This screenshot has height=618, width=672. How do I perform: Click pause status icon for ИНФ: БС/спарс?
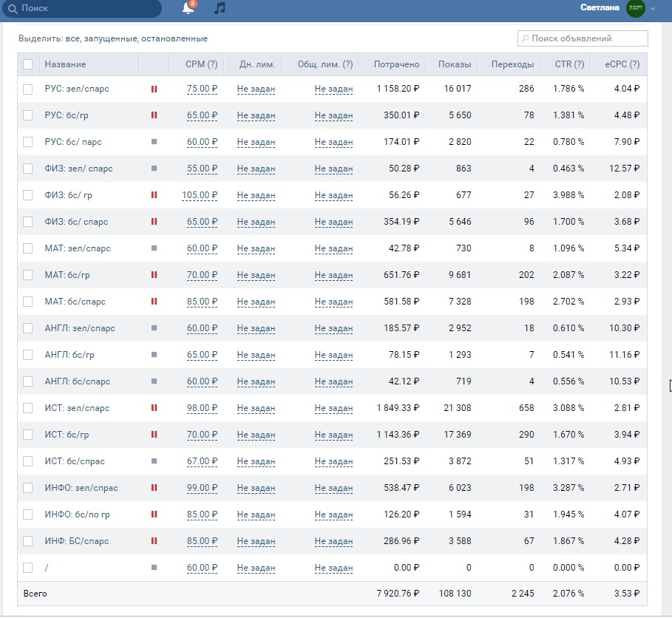point(154,541)
